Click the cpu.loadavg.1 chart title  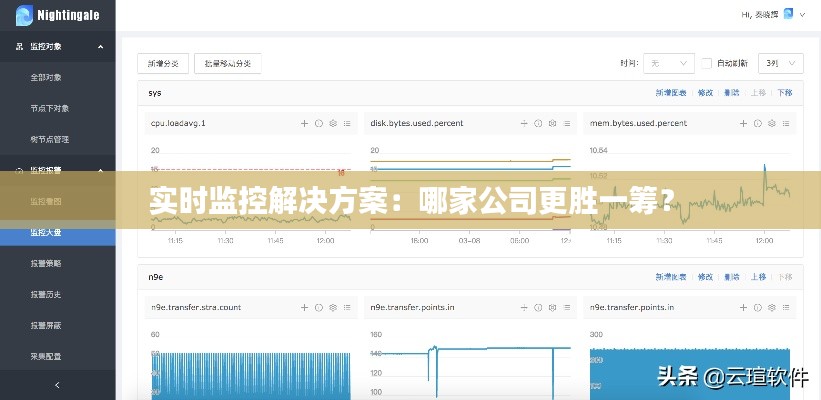(178, 124)
